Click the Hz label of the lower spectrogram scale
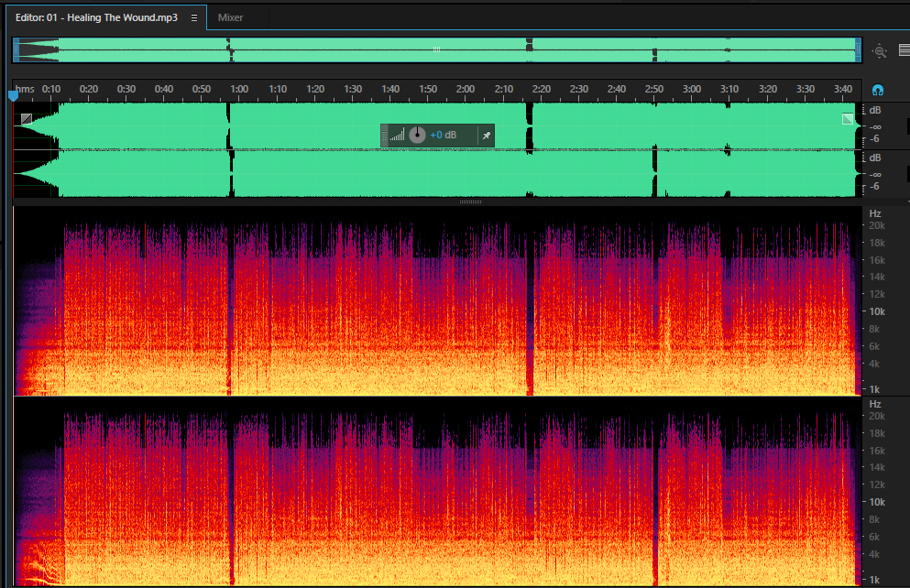This screenshot has height=588, width=910. coord(875,404)
